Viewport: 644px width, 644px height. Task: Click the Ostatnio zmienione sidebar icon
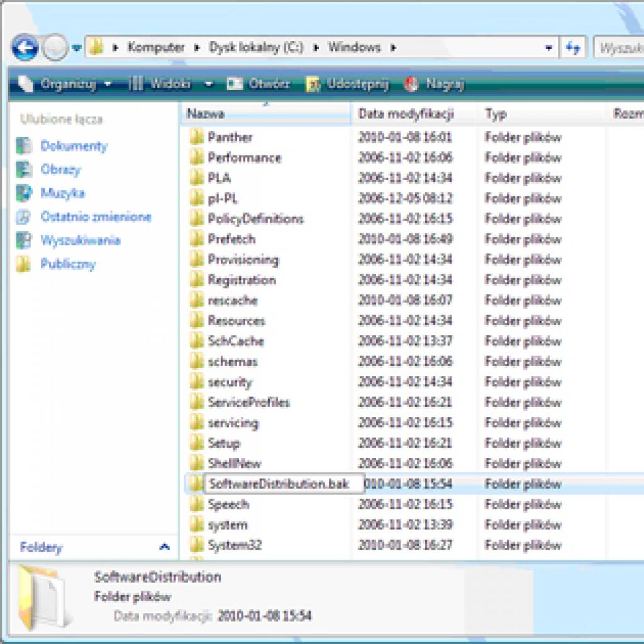(x=24, y=216)
